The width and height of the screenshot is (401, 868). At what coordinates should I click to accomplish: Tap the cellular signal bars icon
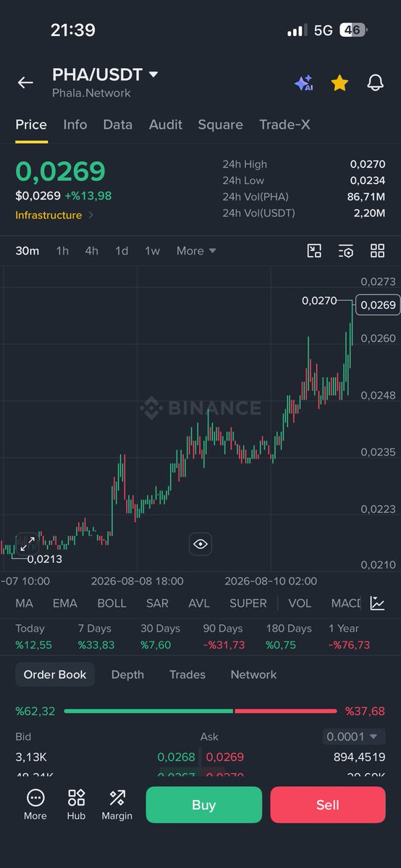pos(297,31)
